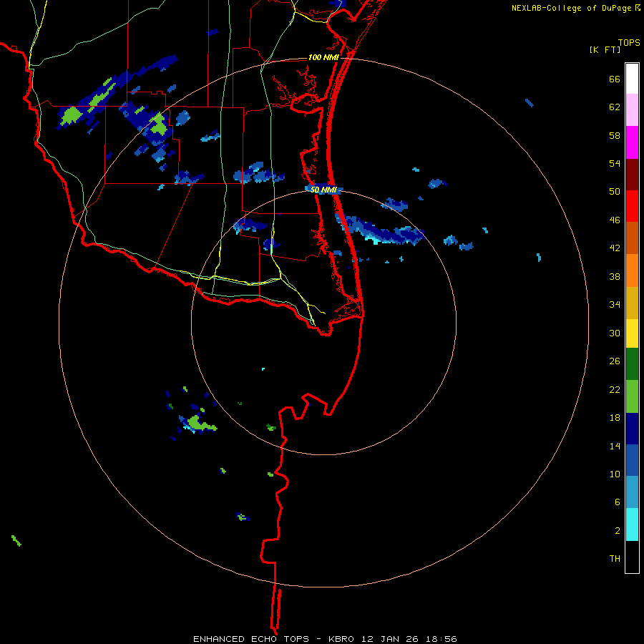Select the TH threshold label
The image size is (644, 644).
coord(615,559)
